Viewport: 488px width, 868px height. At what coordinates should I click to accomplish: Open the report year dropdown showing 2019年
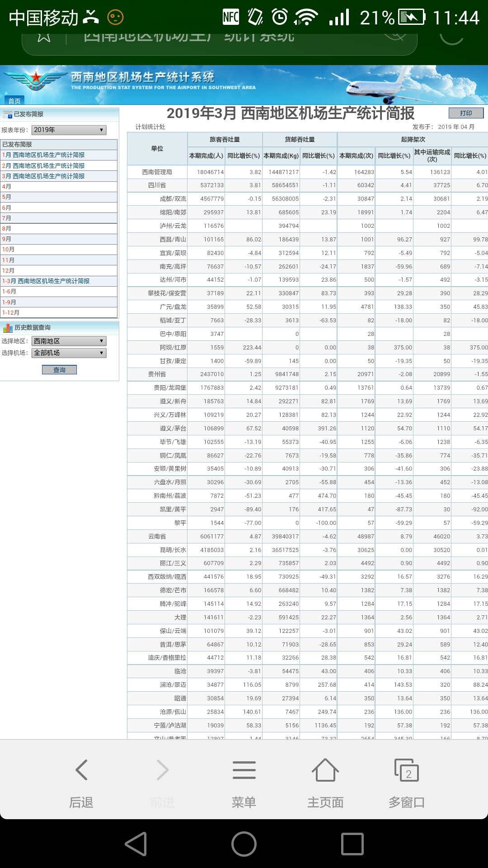pyautogui.click(x=69, y=130)
